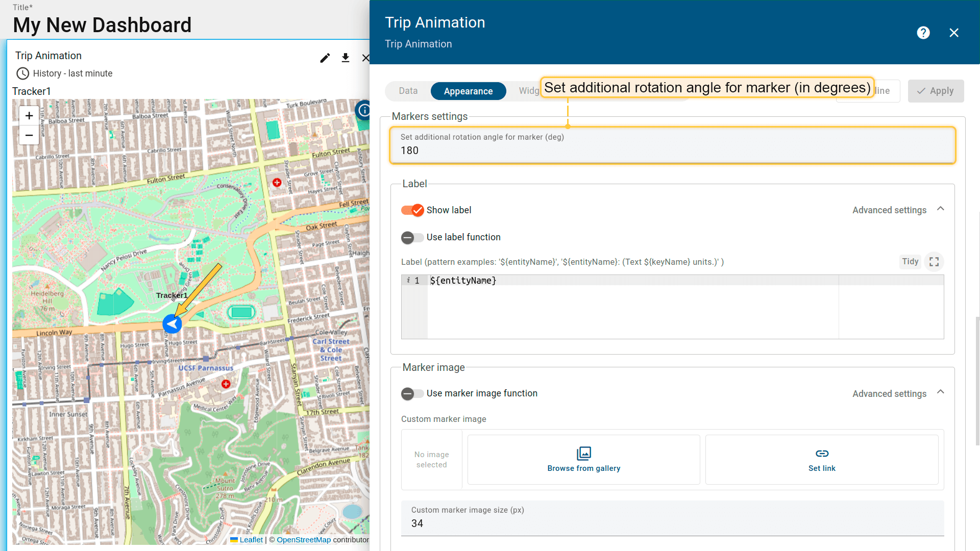Click the Apply button

tap(936, 91)
